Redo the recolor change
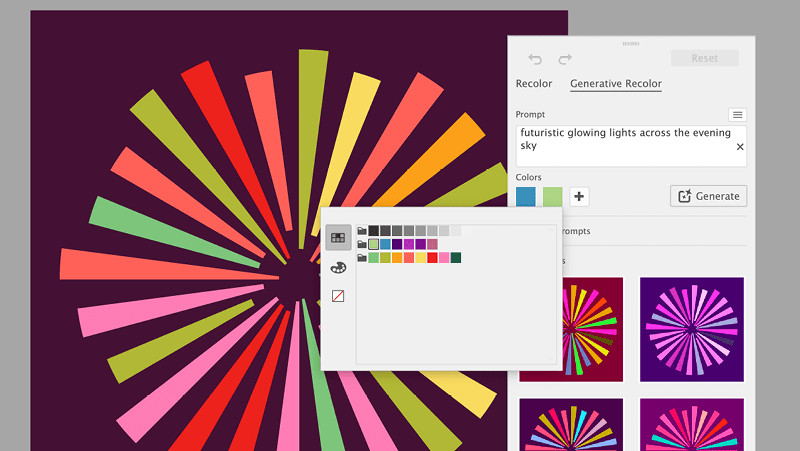This screenshot has height=451, width=800. [x=565, y=59]
